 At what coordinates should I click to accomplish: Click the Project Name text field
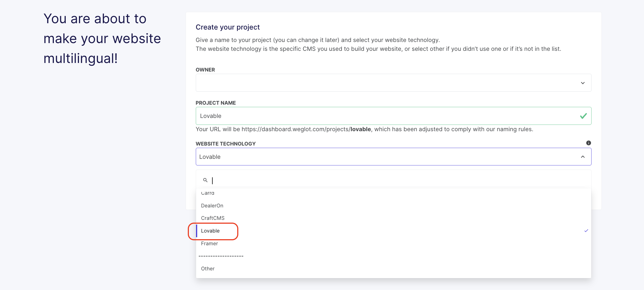pos(387,116)
